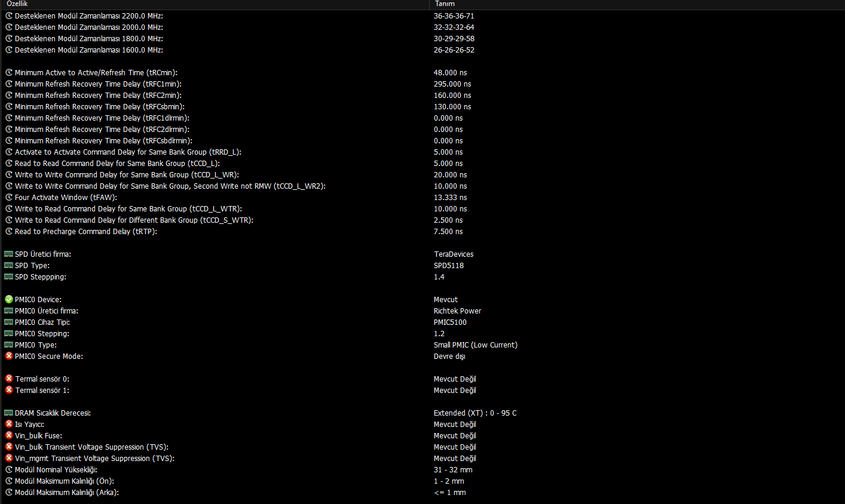The width and height of the screenshot is (845, 504).
Task: Select the Devre dışı value
Action: click(x=449, y=357)
